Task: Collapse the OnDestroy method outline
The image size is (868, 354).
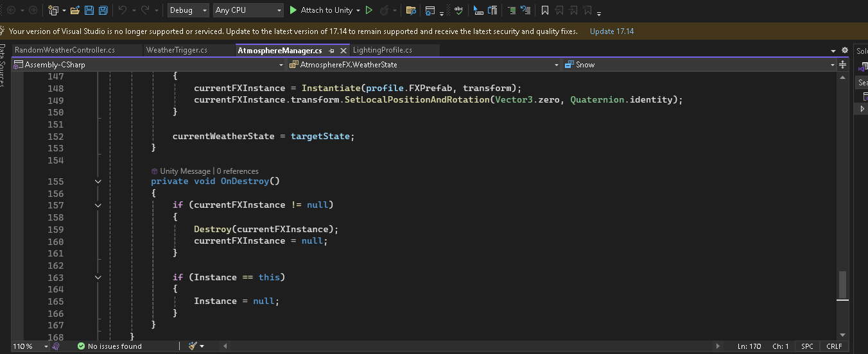Action: (98, 181)
